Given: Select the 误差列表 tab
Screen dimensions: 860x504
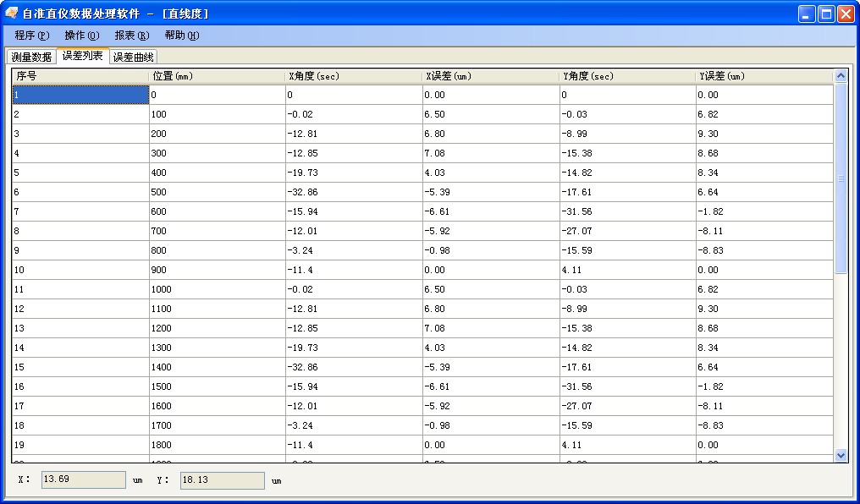Looking at the screenshot, I should pos(83,56).
